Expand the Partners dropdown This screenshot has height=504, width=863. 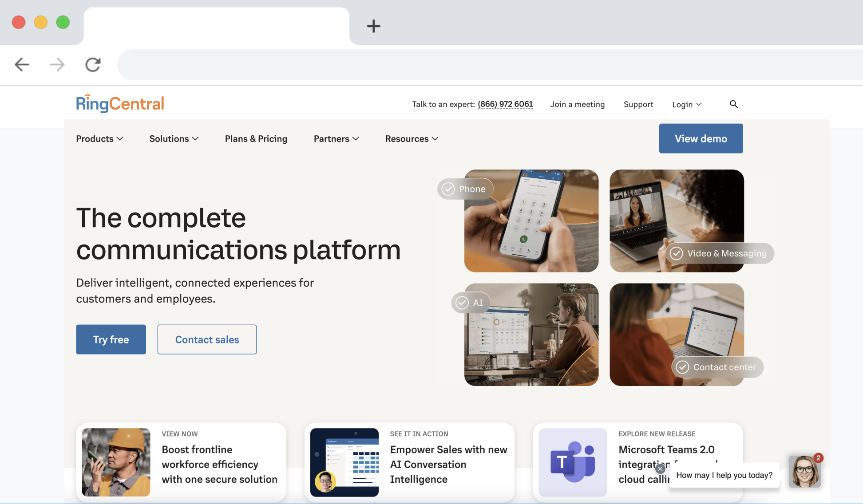(x=336, y=139)
